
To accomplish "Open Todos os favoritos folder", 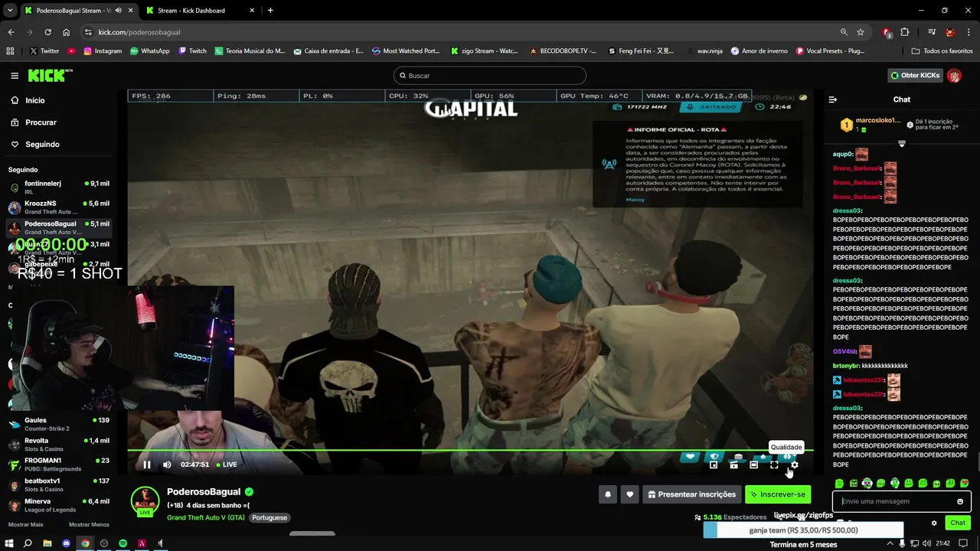I will (942, 51).
